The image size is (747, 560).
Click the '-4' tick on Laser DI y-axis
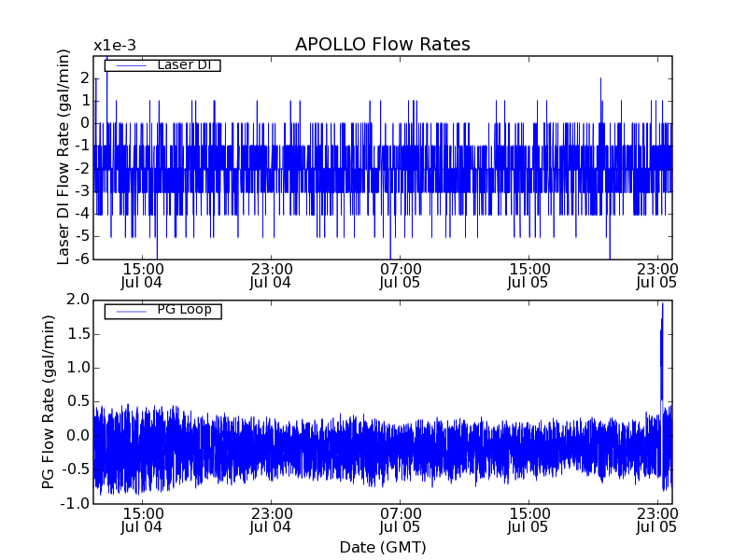(x=82, y=214)
